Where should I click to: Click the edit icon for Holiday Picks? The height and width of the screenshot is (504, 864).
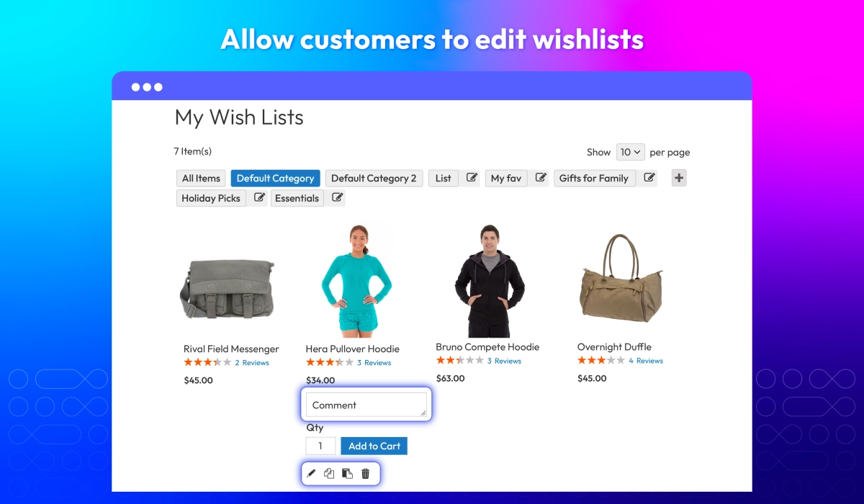(x=260, y=198)
